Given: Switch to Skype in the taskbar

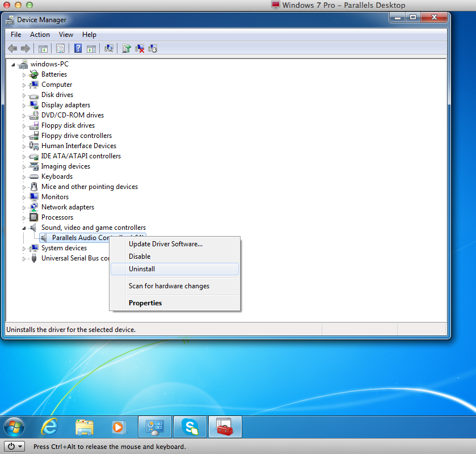Looking at the screenshot, I should (x=190, y=427).
